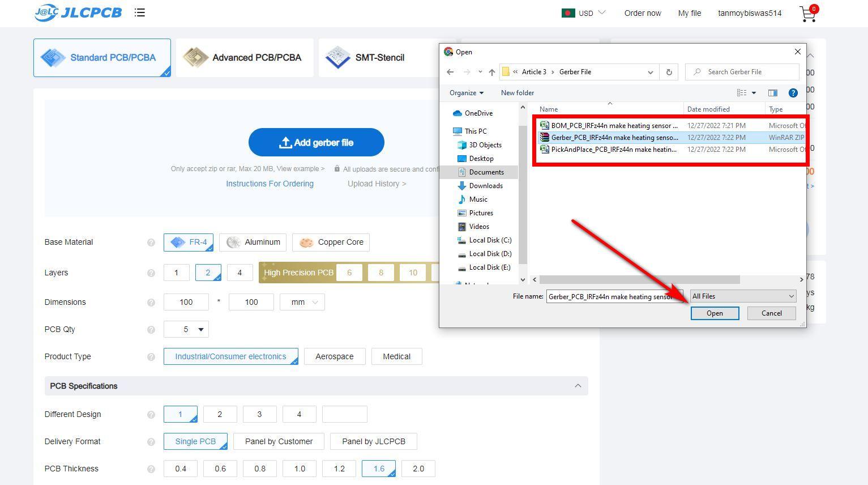Toggle the preview pane icon
The image size is (868, 485).
772,93
